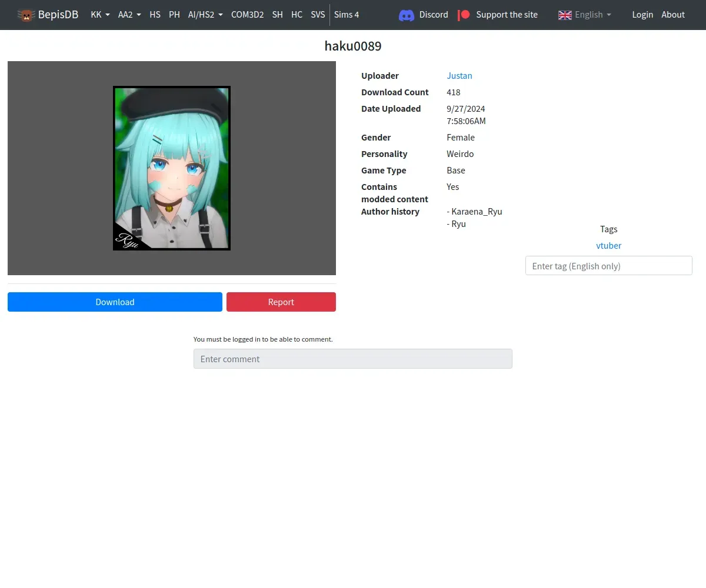The image size is (706, 588).
Task: Click Support the site link
Action: (x=507, y=15)
